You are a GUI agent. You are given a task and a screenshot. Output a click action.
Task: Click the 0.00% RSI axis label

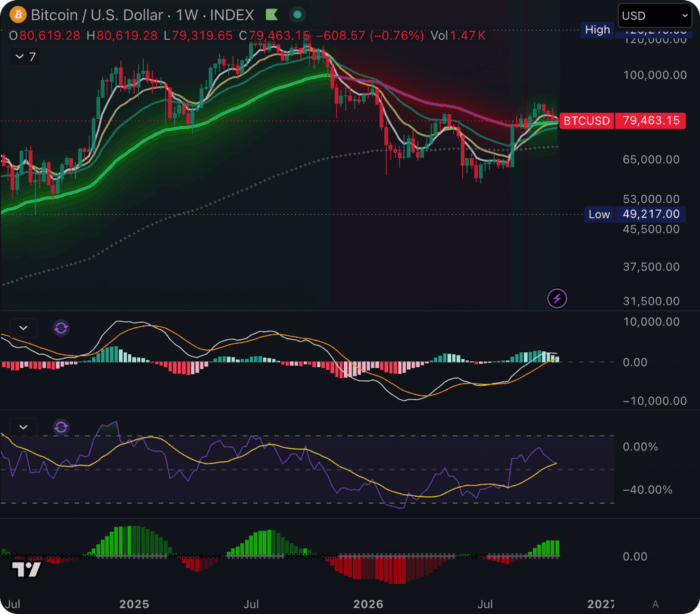640,447
